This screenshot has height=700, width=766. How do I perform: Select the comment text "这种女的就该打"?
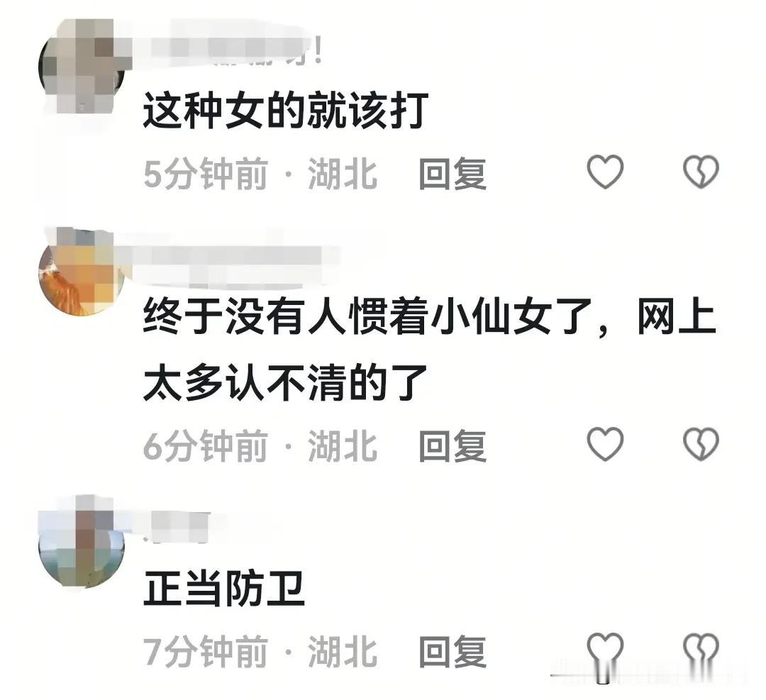click(287, 111)
